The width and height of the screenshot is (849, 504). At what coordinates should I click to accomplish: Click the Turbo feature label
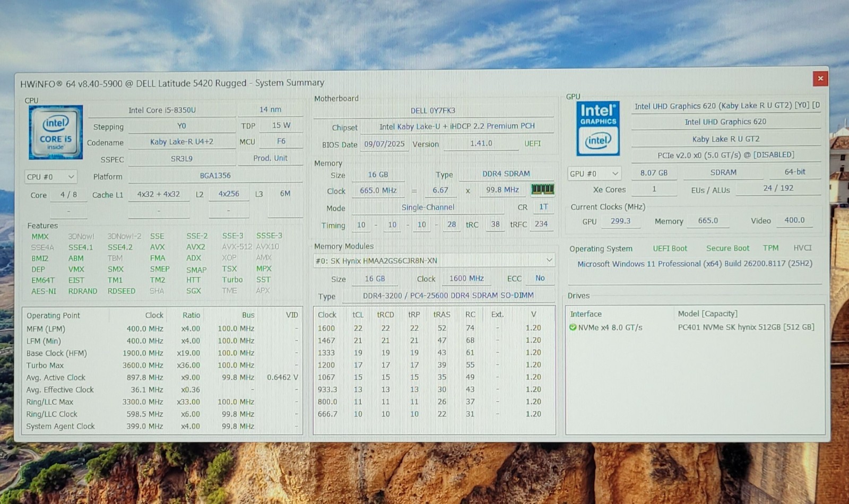click(232, 280)
